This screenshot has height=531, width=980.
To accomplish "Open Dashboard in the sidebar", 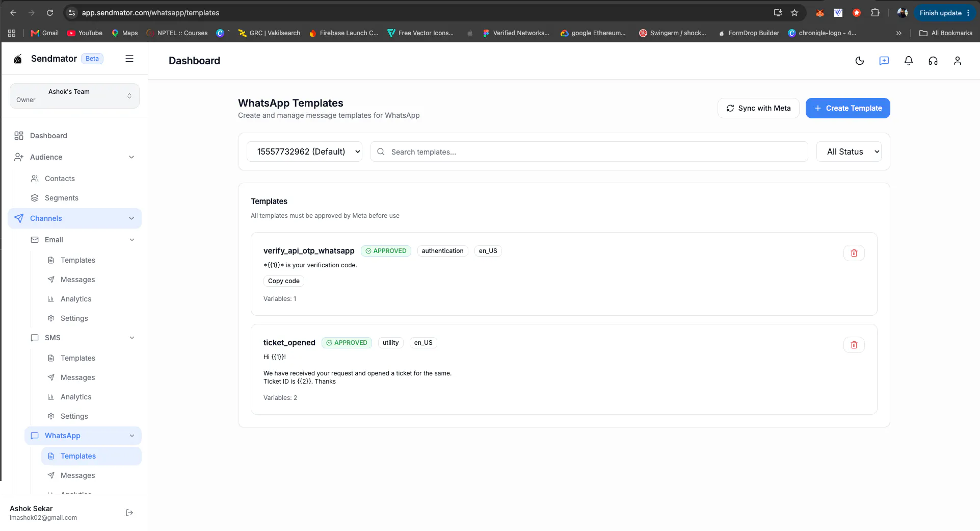I will click(74, 136).
